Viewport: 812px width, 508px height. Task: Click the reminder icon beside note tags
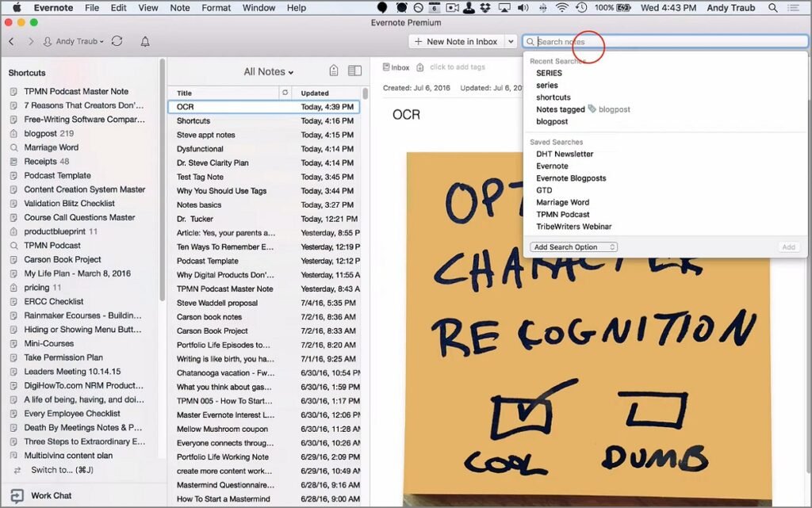[420, 67]
